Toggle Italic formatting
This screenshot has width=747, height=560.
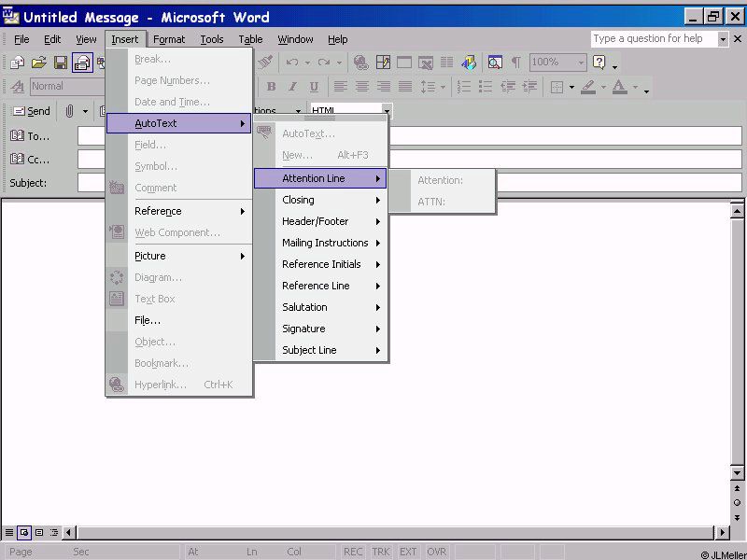(292, 87)
